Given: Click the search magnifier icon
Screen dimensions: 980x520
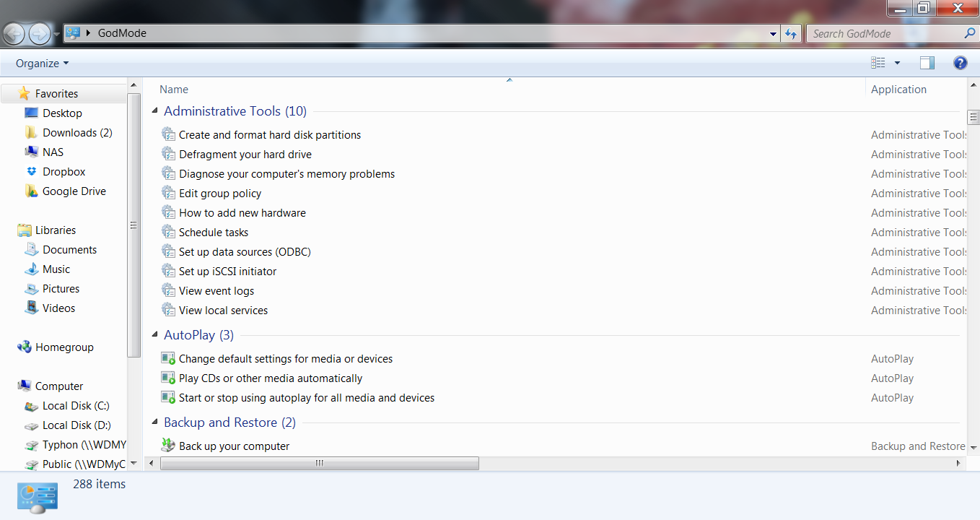Looking at the screenshot, I should click(x=970, y=33).
